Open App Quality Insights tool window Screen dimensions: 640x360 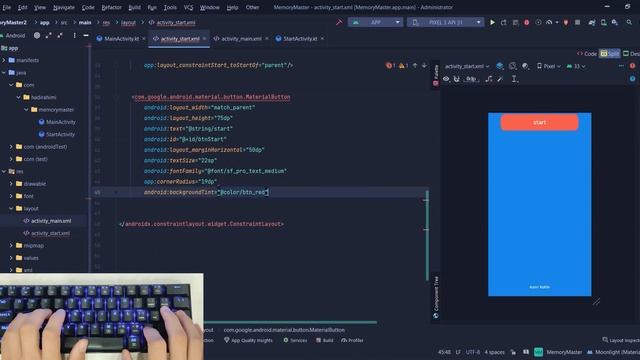point(248,340)
